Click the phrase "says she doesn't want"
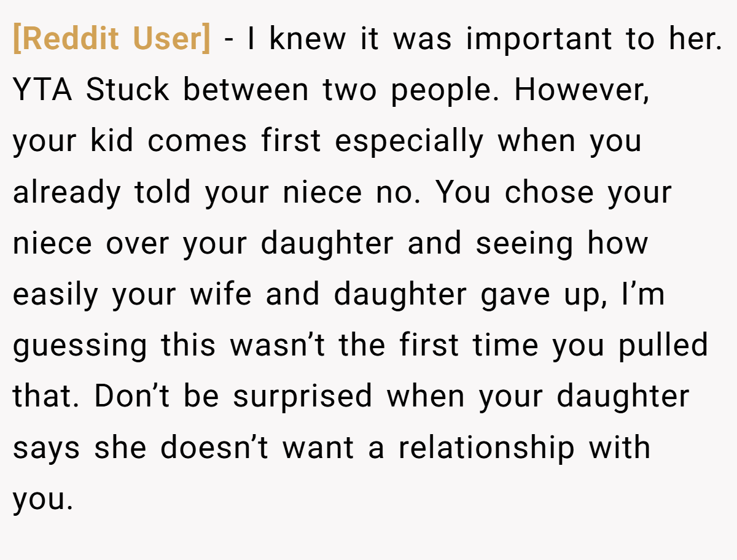The width and height of the screenshot is (737, 560). click(x=183, y=448)
